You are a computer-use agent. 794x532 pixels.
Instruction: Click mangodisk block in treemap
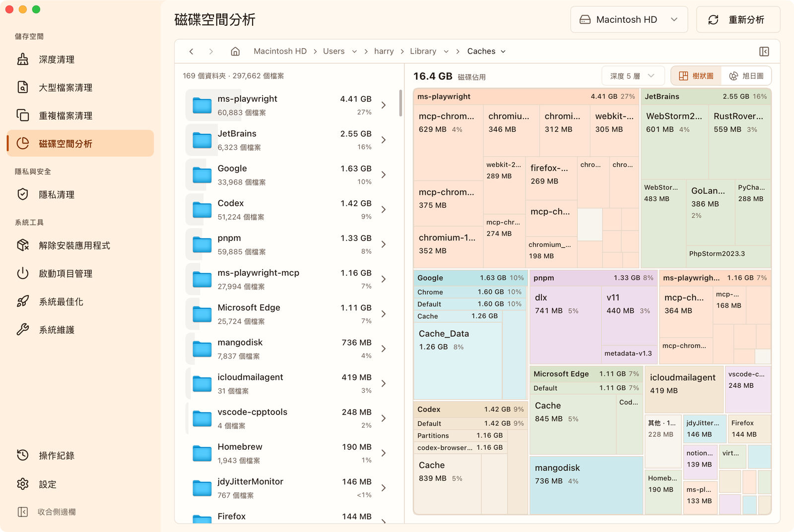coord(586,485)
